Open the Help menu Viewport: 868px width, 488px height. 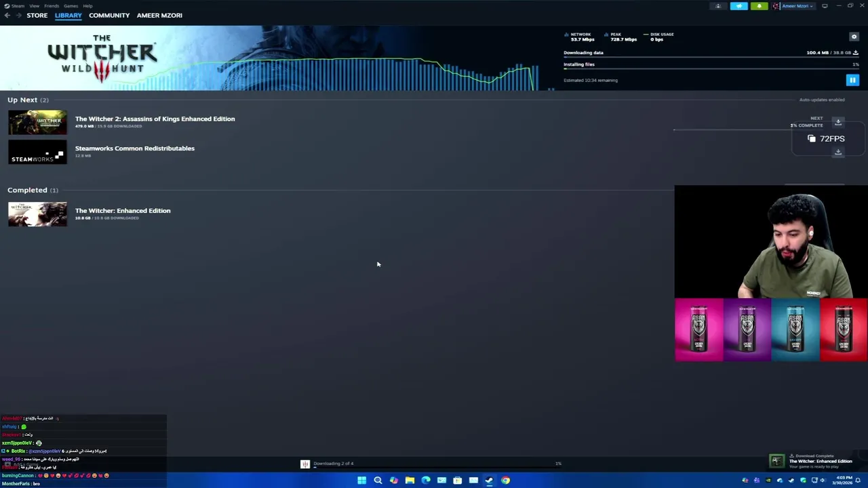coord(87,6)
